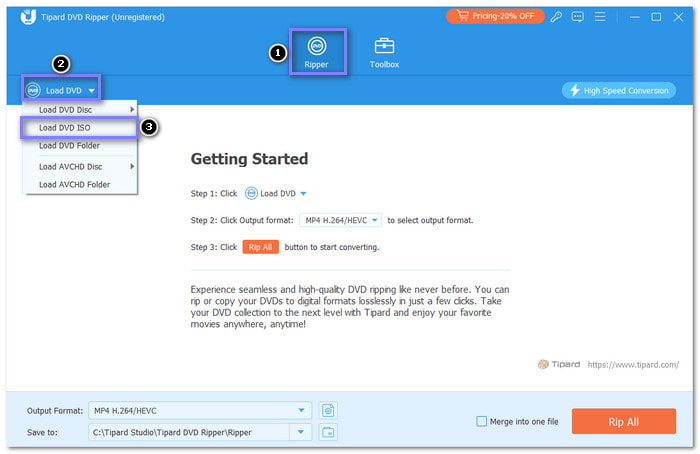
Task: Click the Tipard brand logo near link
Action: coord(558,364)
